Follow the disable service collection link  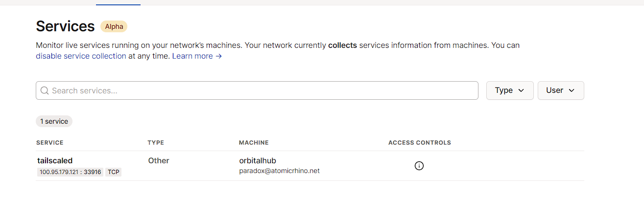[81, 56]
